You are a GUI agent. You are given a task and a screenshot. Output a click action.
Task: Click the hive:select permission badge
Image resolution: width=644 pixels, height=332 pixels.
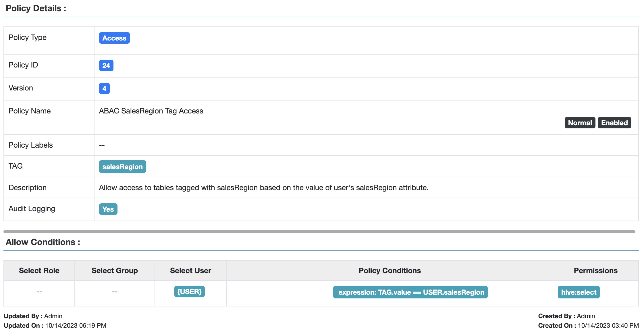pos(579,292)
